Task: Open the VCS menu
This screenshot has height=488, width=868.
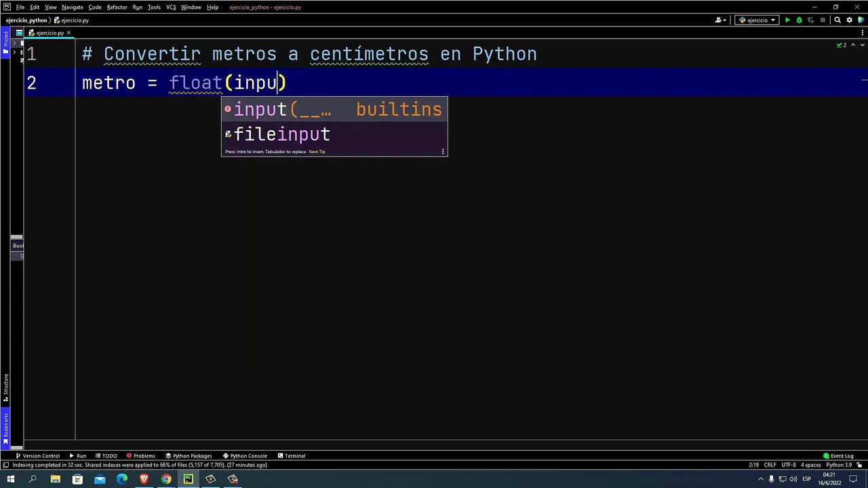Action: point(171,7)
